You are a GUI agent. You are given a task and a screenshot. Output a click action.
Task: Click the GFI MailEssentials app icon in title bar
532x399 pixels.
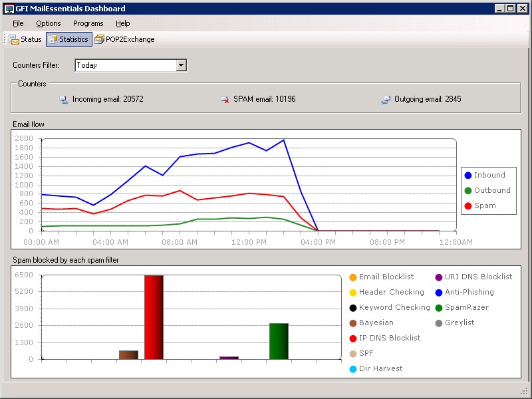point(9,9)
